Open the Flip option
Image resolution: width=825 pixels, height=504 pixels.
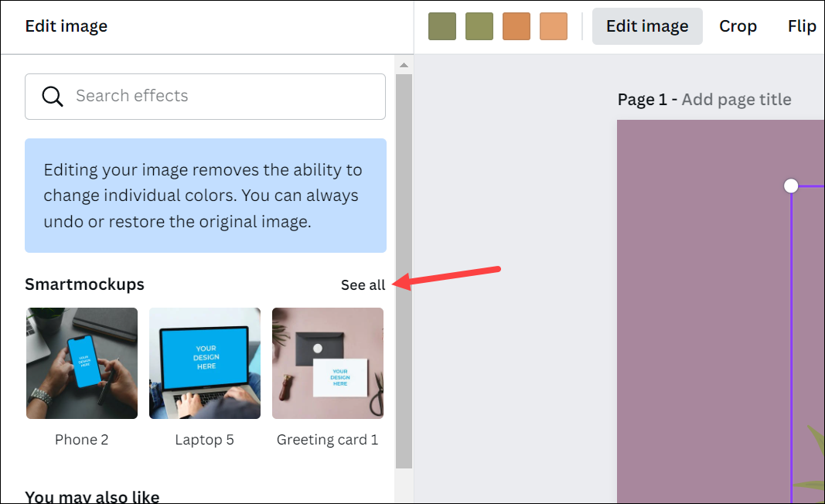pos(802,26)
